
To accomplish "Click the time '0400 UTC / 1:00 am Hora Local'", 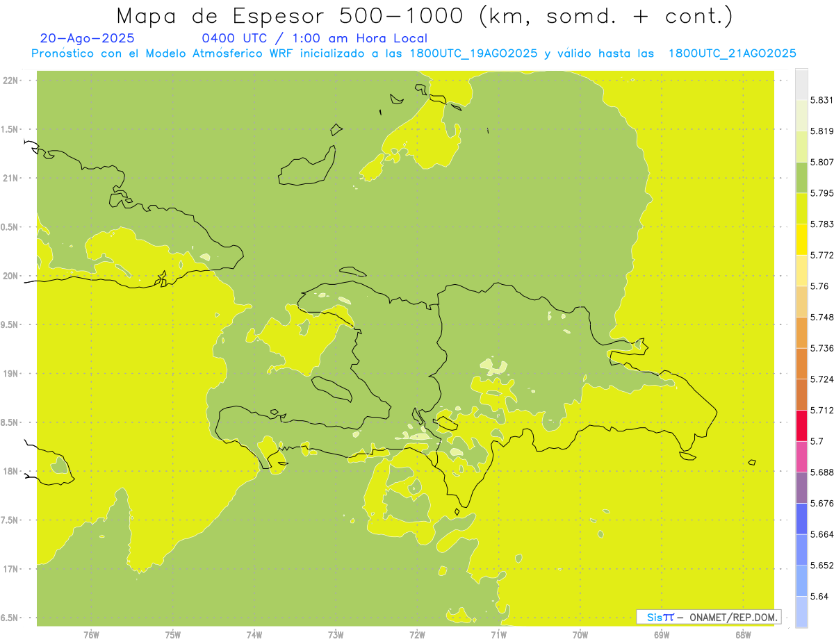I will tap(314, 39).
